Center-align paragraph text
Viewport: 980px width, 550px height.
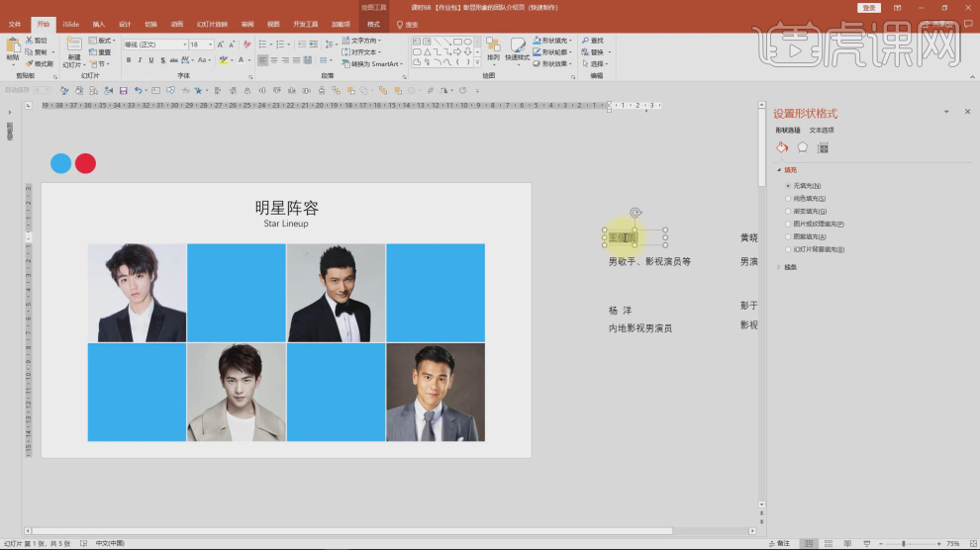274,60
